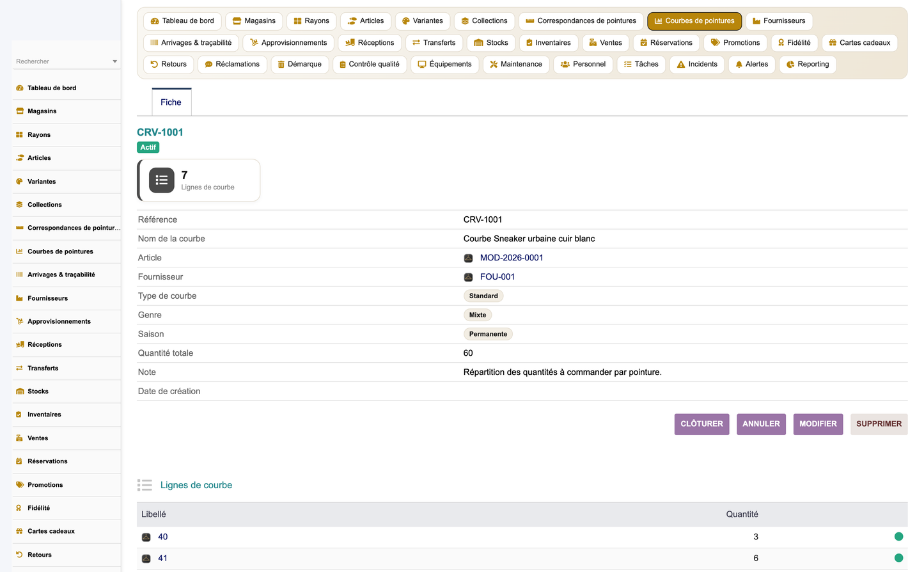Click the Lignes de courbe section list icon
924x572 pixels.
coord(145,486)
